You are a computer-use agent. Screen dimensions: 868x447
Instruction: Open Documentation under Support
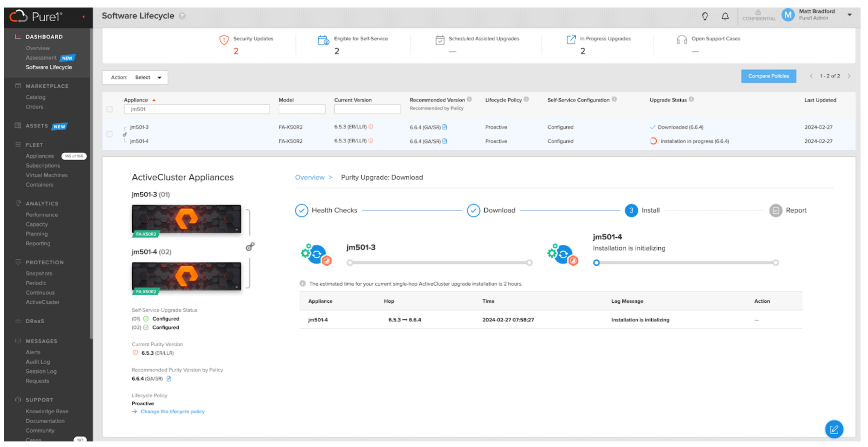point(45,421)
